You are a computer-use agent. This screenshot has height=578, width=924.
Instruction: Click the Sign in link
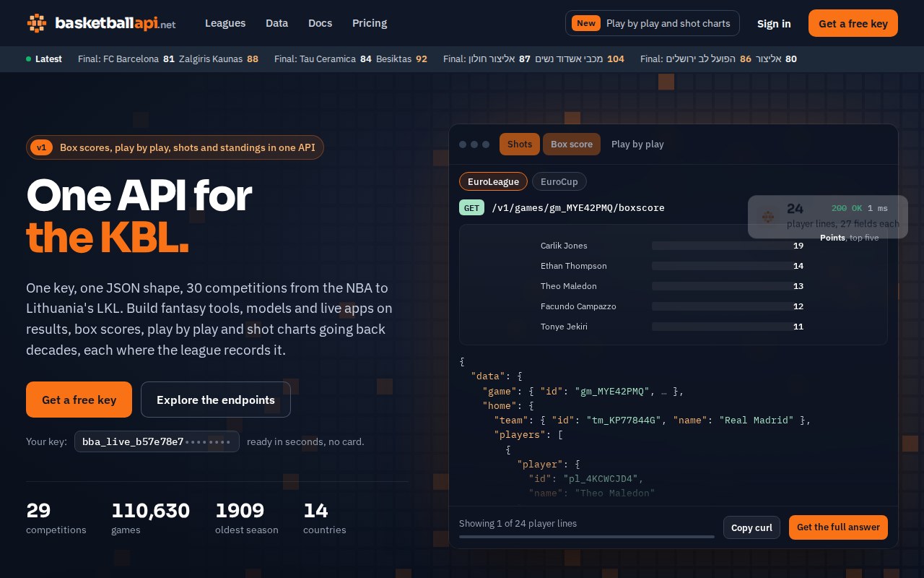pos(774,23)
